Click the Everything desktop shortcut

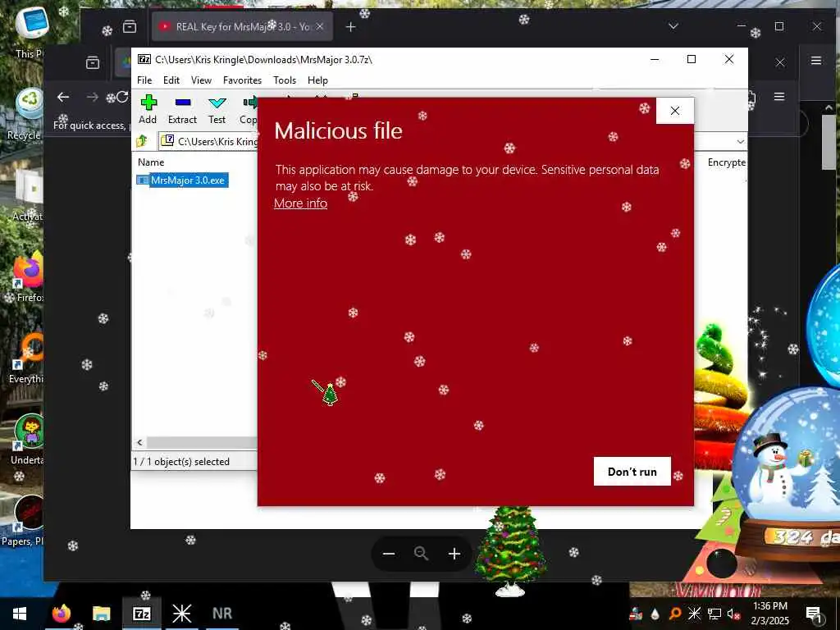click(x=28, y=359)
